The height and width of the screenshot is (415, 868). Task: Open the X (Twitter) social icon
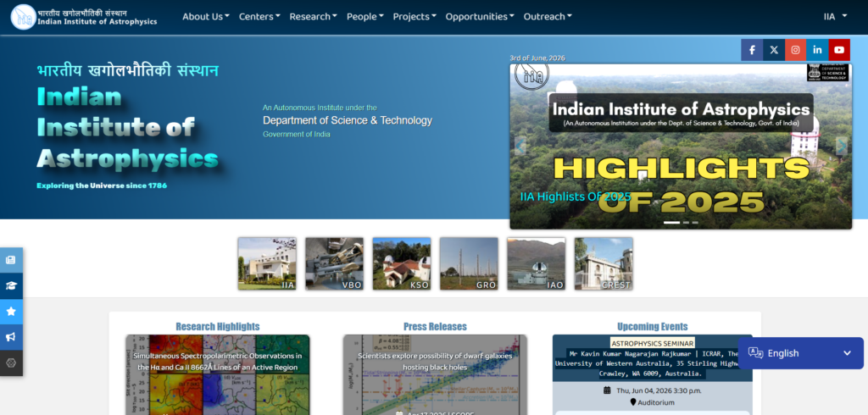774,50
